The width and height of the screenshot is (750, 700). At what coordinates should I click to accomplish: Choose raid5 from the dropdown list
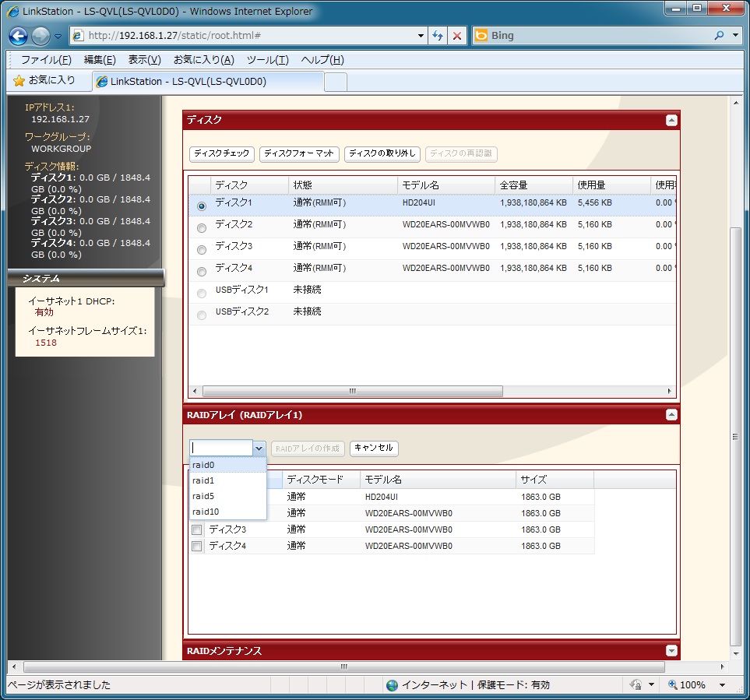click(203, 496)
